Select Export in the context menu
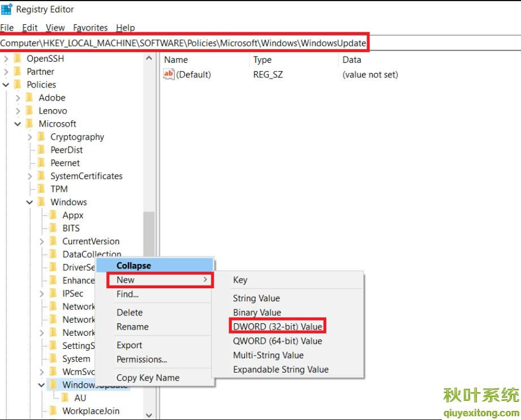This screenshot has width=521, height=420. pos(154,345)
